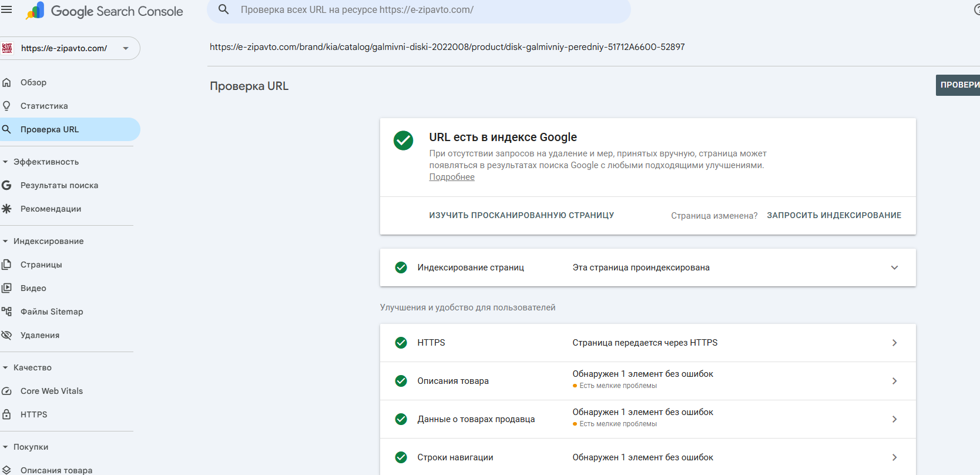Image resolution: width=980 pixels, height=475 pixels.
Task: Open the hamburger main menu
Action: (6, 10)
